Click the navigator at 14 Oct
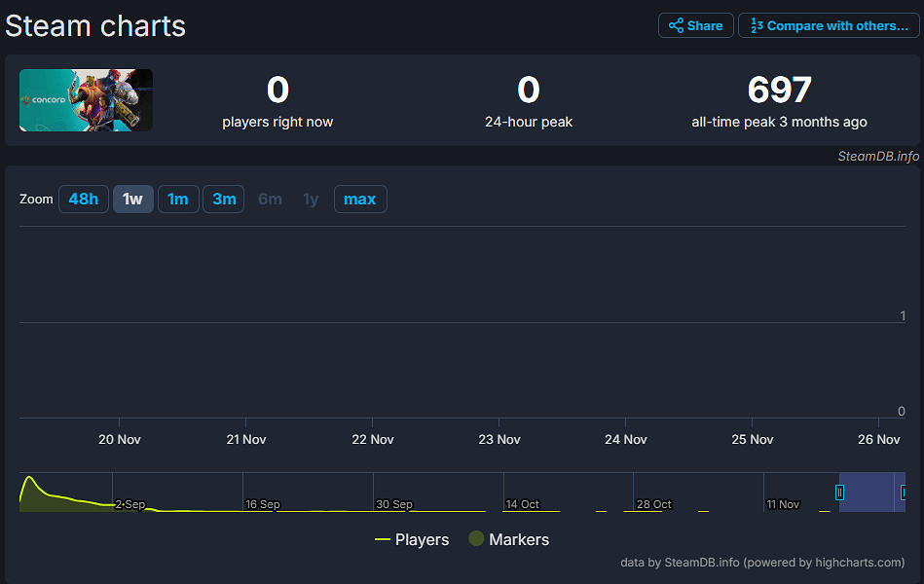Image resolution: width=924 pixels, height=584 pixels. coord(522,504)
